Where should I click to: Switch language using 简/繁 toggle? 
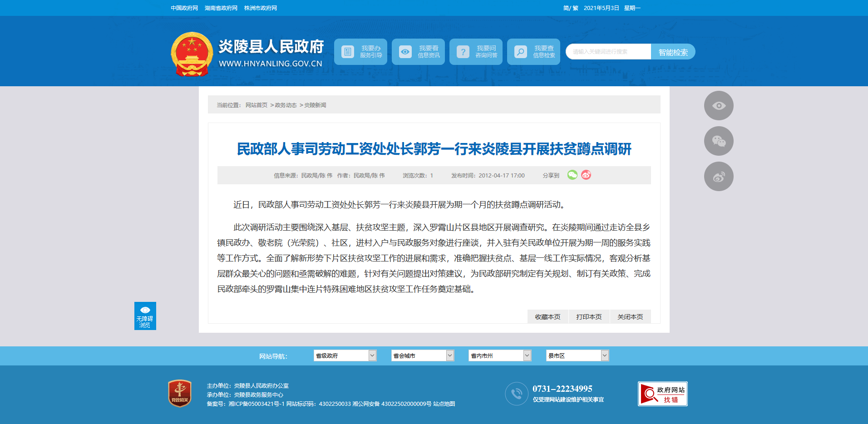tap(571, 8)
